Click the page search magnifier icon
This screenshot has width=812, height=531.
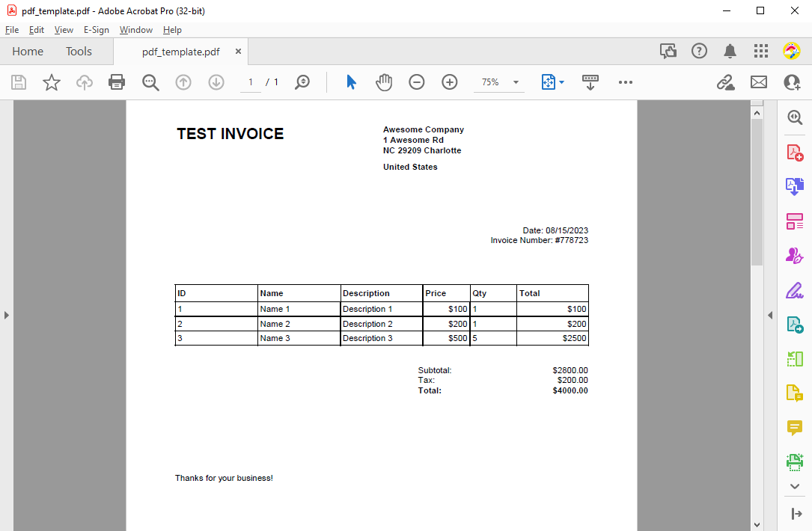[302, 82]
